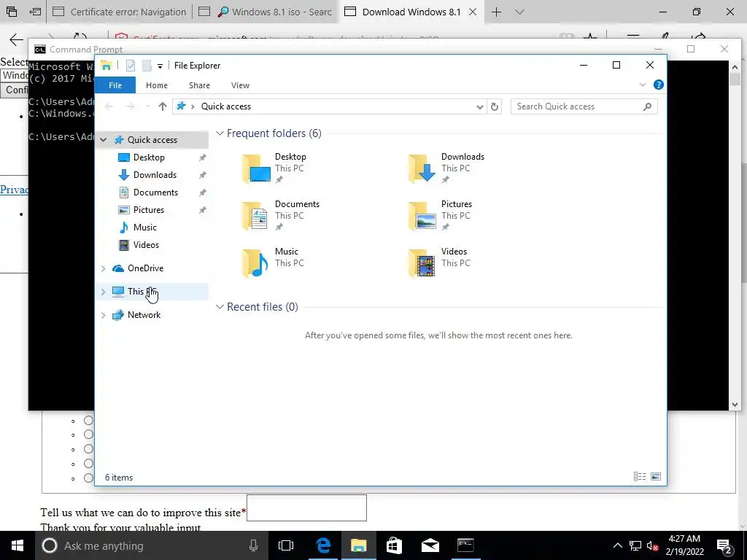
Task: Switch to large icons view layout
Action: click(x=656, y=477)
